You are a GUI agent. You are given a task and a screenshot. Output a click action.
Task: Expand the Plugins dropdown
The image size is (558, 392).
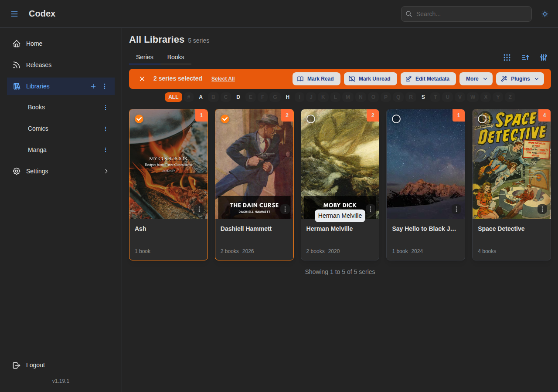[520, 79]
